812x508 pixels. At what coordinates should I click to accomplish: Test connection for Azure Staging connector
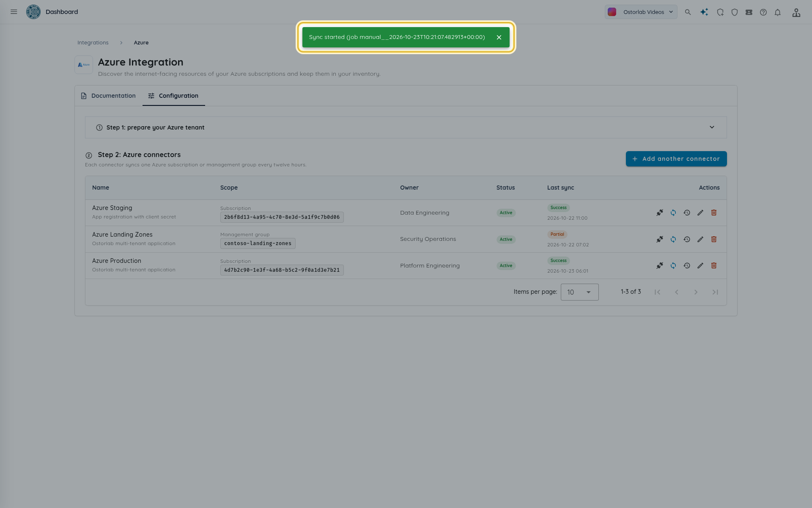click(660, 213)
